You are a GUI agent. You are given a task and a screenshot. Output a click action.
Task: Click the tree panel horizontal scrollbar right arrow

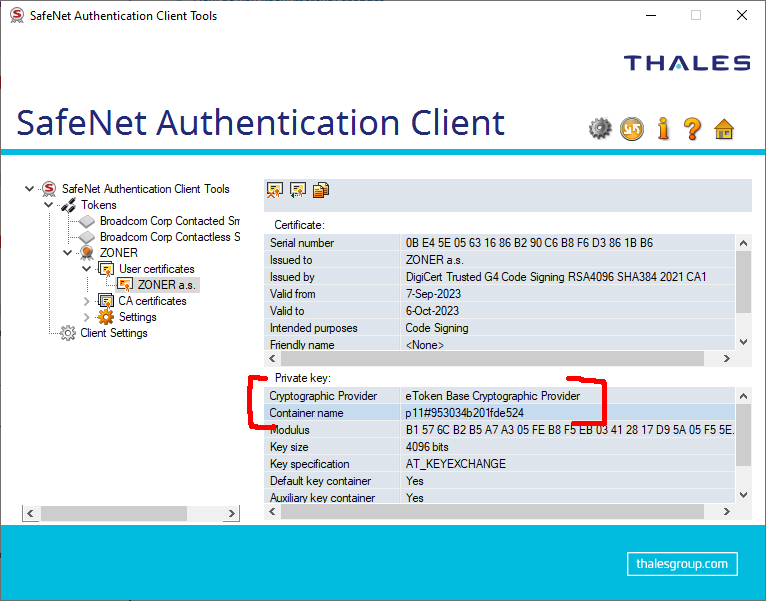coord(231,514)
